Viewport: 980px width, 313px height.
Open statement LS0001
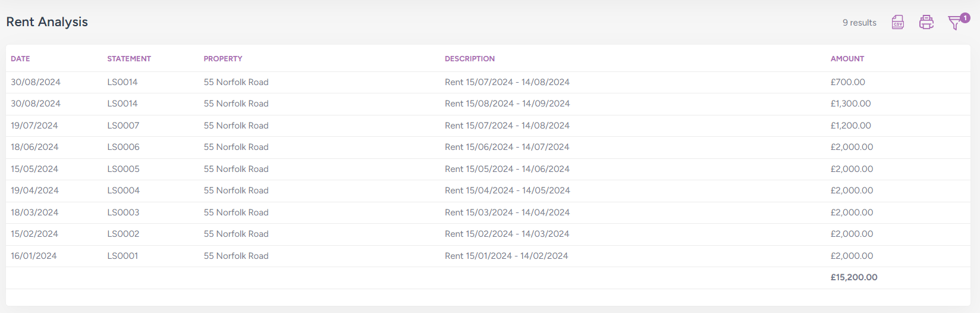pos(122,256)
